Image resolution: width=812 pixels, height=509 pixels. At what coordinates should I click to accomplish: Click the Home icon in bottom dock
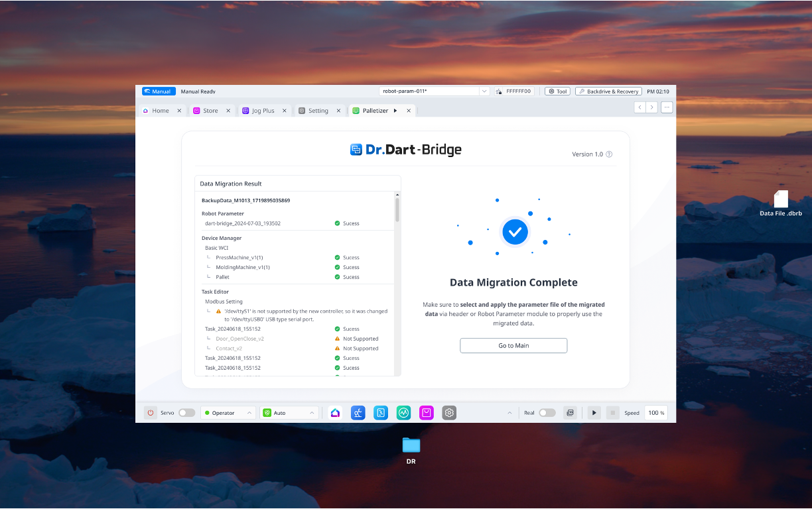pyautogui.click(x=335, y=413)
